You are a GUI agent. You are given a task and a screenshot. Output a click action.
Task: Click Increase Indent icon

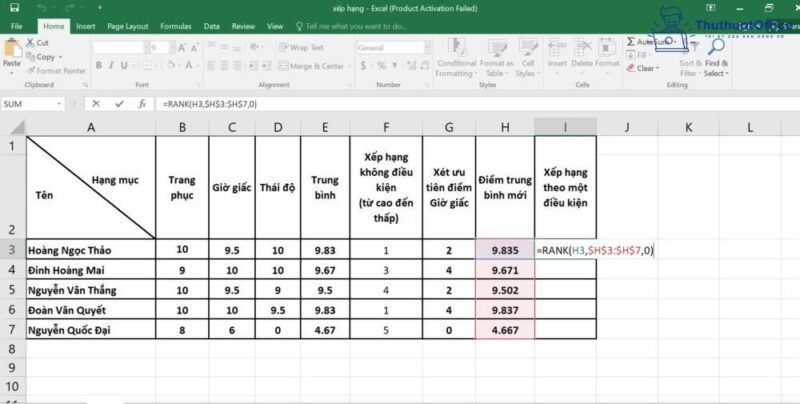[x=266, y=65]
